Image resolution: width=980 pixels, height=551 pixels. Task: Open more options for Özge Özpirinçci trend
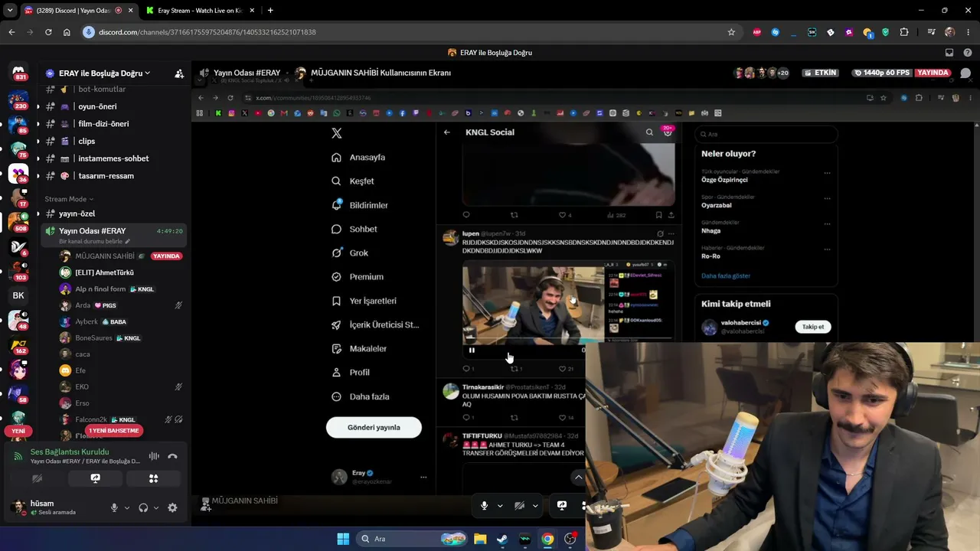(x=827, y=173)
